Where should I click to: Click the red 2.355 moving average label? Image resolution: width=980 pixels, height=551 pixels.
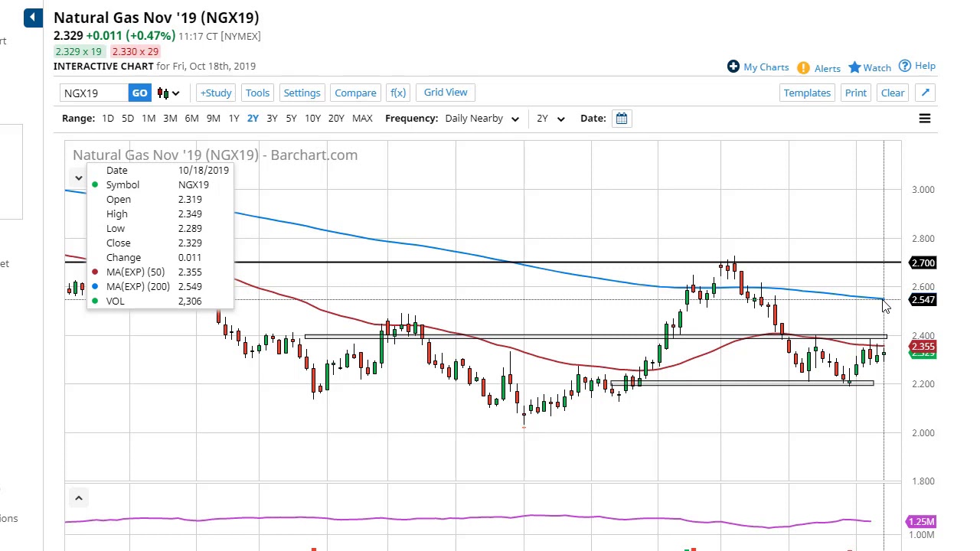(923, 347)
